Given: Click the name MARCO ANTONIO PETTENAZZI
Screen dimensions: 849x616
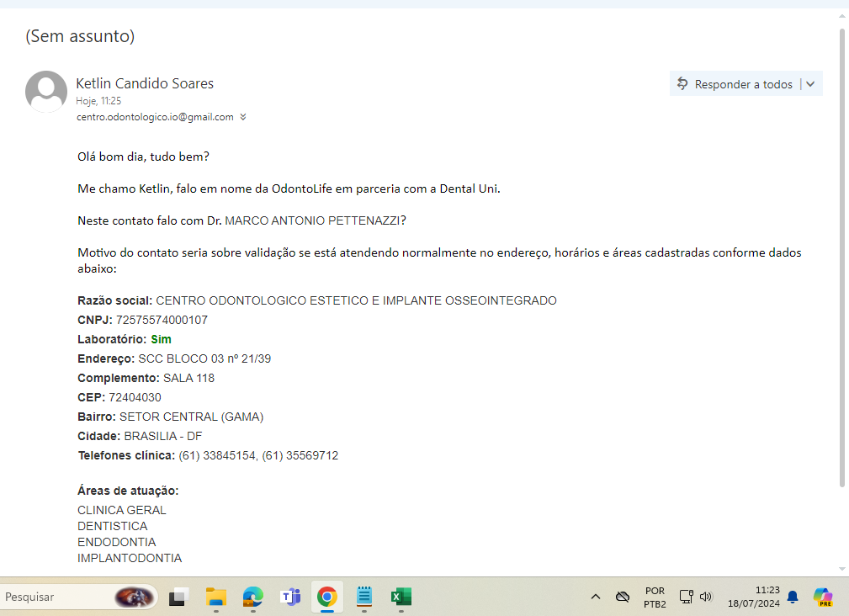Looking at the screenshot, I should coord(312,220).
